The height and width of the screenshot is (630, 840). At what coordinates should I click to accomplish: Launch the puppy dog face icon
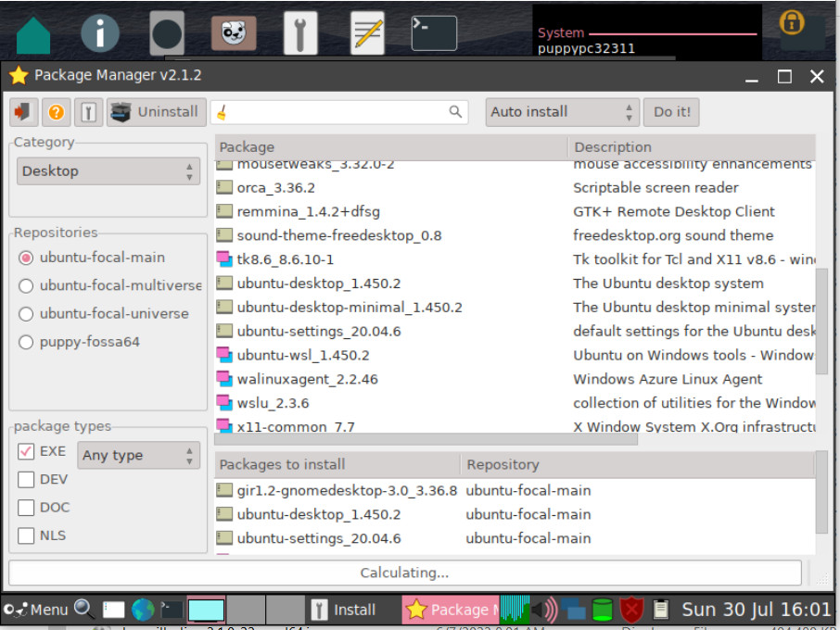234,33
